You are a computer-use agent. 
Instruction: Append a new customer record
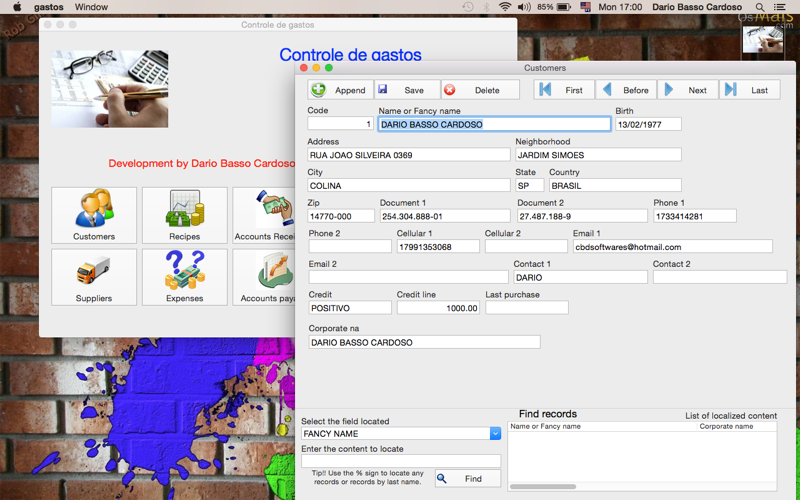340,90
